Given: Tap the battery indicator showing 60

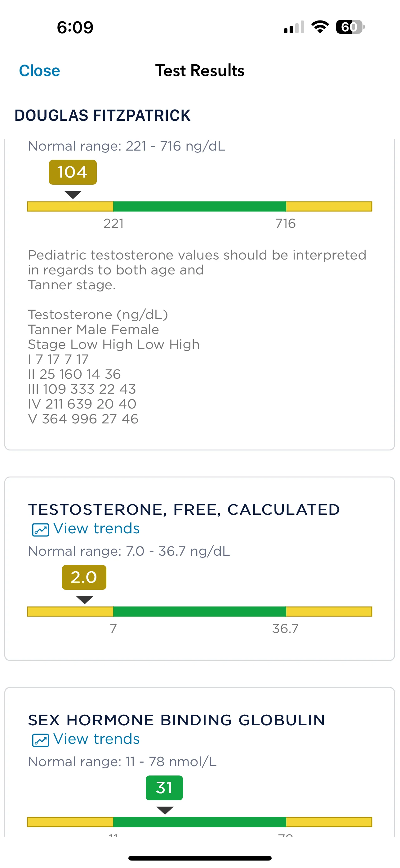Looking at the screenshot, I should pos(350,27).
